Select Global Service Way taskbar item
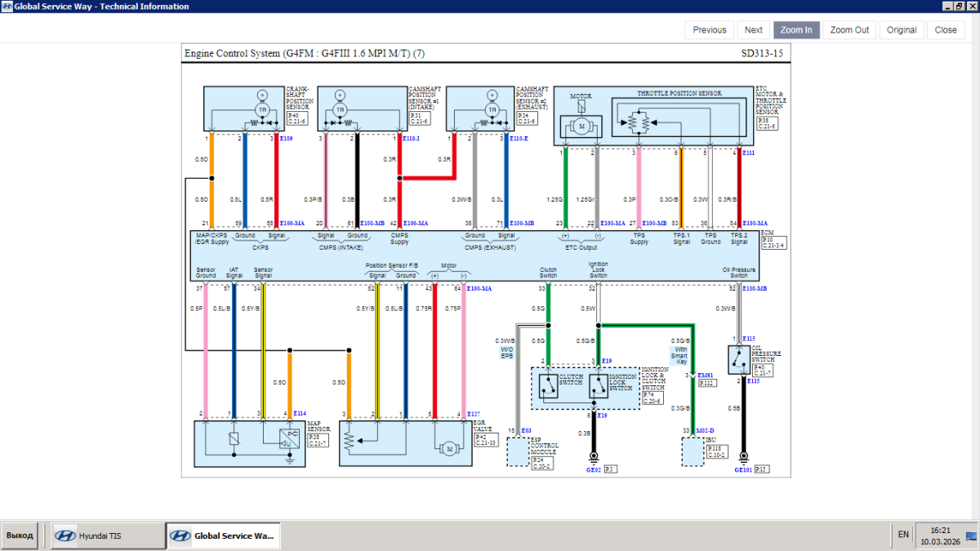Screen dimensions: 980x551 click(x=222, y=535)
